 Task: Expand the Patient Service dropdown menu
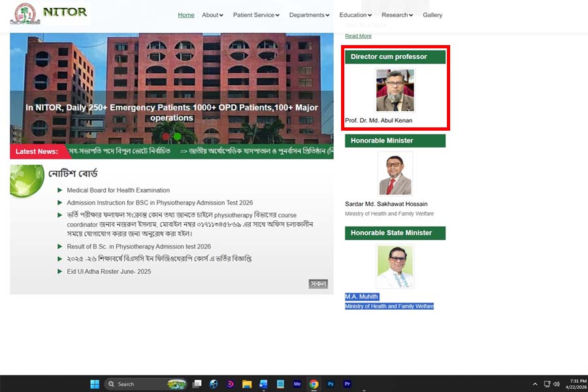point(256,15)
